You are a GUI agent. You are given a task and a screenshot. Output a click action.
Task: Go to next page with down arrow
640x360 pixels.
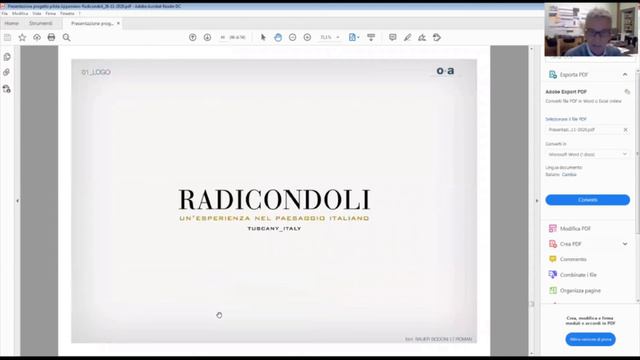click(207, 38)
